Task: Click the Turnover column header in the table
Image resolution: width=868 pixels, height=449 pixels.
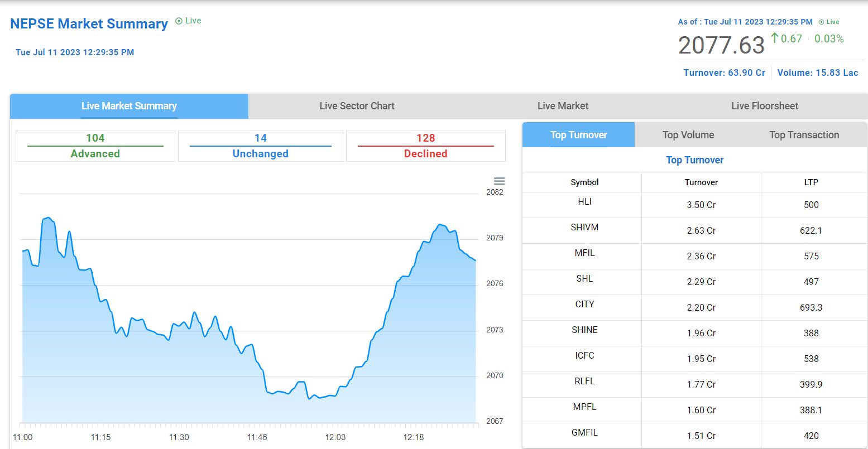Action: (701, 182)
